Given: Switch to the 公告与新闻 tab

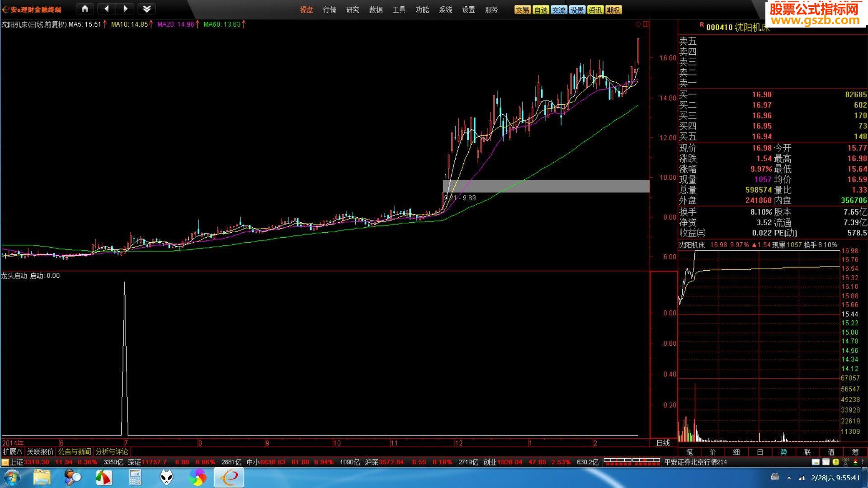Looking at the screenshot, I should (74, 451).
